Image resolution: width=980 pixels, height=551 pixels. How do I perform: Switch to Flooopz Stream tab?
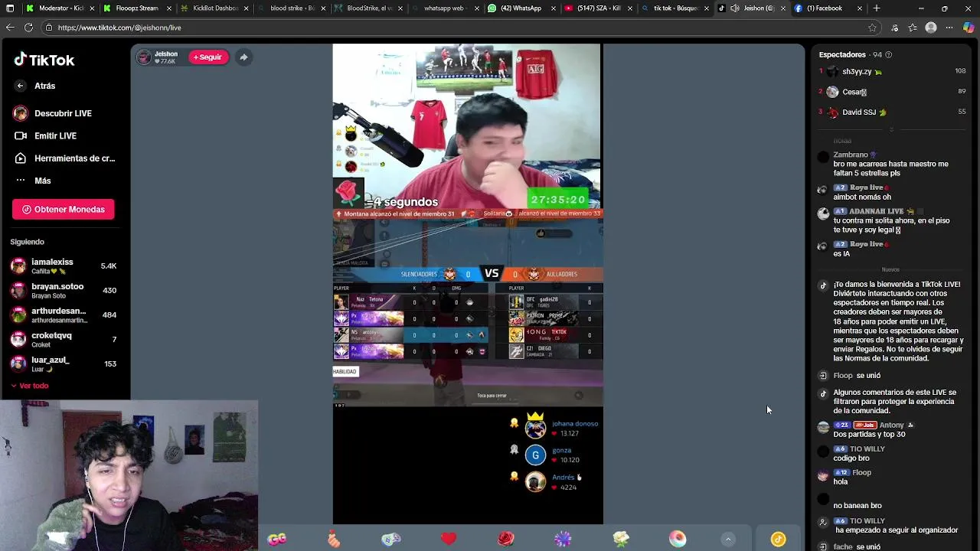click(136, 8)
